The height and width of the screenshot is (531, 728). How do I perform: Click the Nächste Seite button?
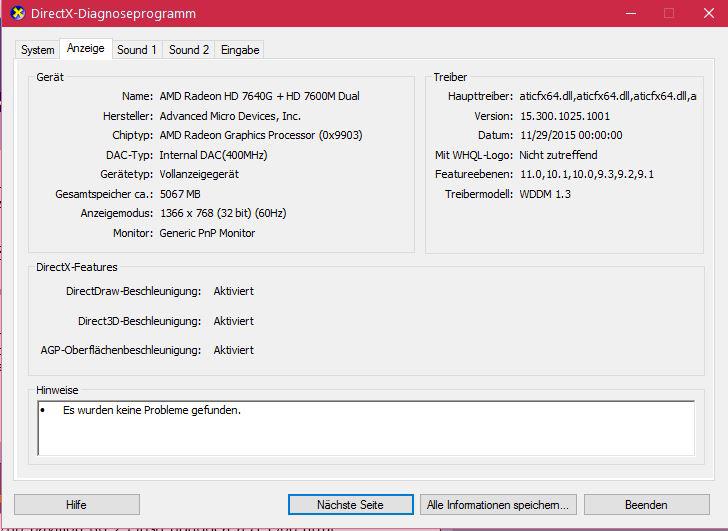350,505
